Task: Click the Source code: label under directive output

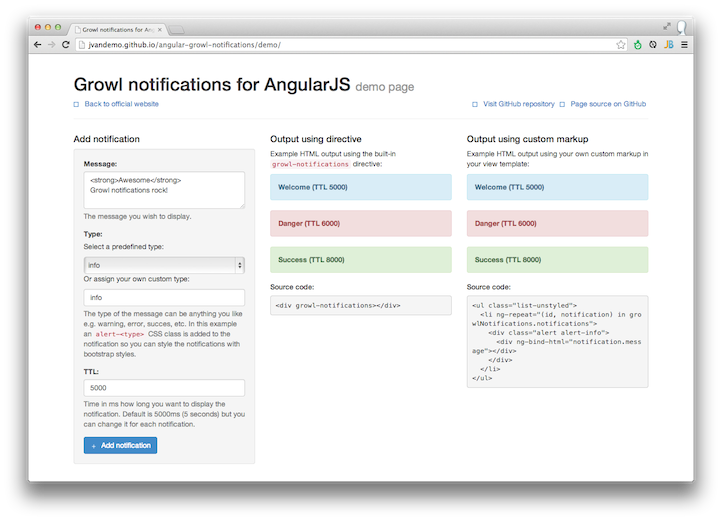Action: [x=292, y=287]
